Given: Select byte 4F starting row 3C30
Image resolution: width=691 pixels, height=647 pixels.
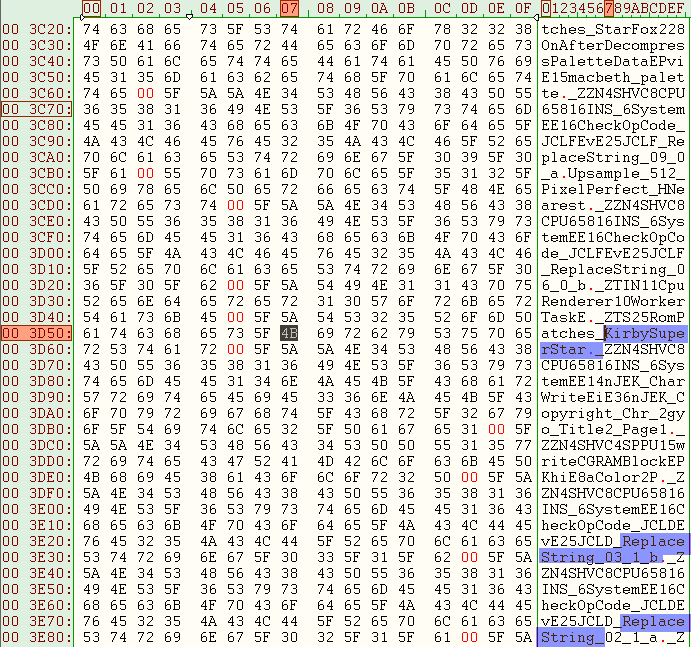Looking at the screenshot, I should 92,45.
